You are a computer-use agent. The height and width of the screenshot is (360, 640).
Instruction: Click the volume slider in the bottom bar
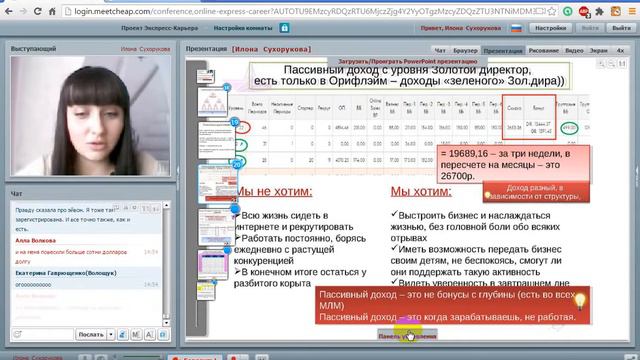[x=142, y=357]
